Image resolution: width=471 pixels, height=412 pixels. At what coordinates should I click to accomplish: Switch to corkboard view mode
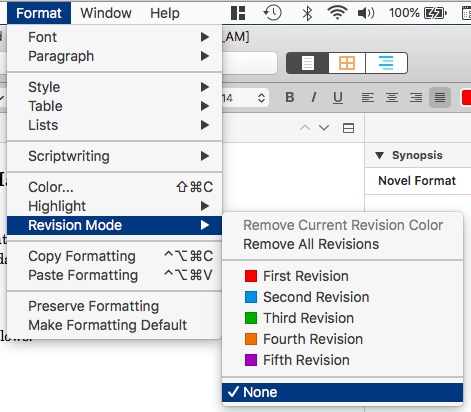point(347,63)
